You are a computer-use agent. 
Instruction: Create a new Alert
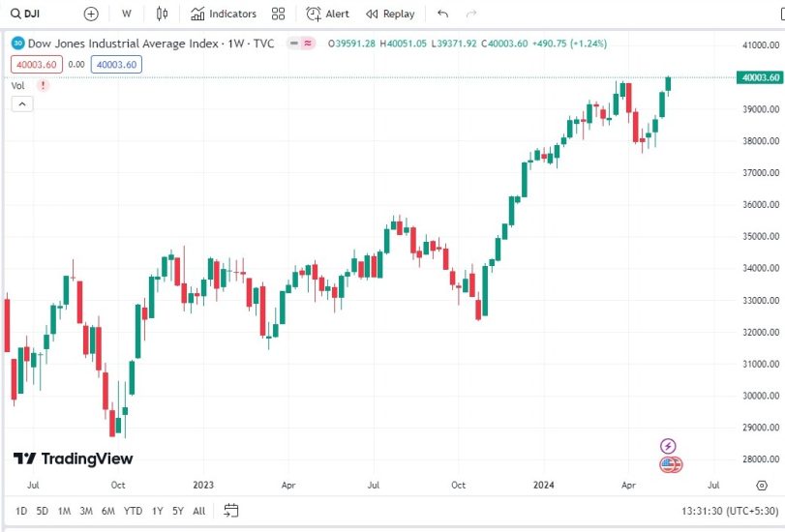pyautogui.click(x=327, y=14)
